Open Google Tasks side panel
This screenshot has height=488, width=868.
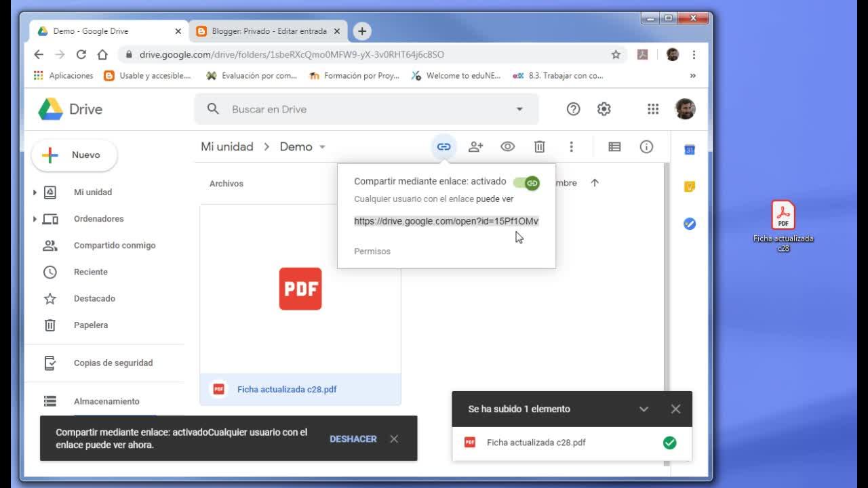tap(690, 224)
